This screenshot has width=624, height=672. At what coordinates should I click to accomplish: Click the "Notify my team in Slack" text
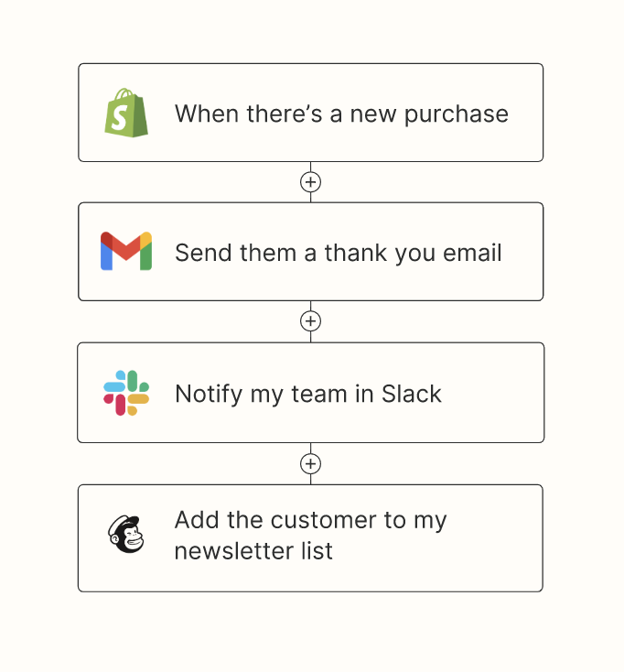click(x=307, y=394)
